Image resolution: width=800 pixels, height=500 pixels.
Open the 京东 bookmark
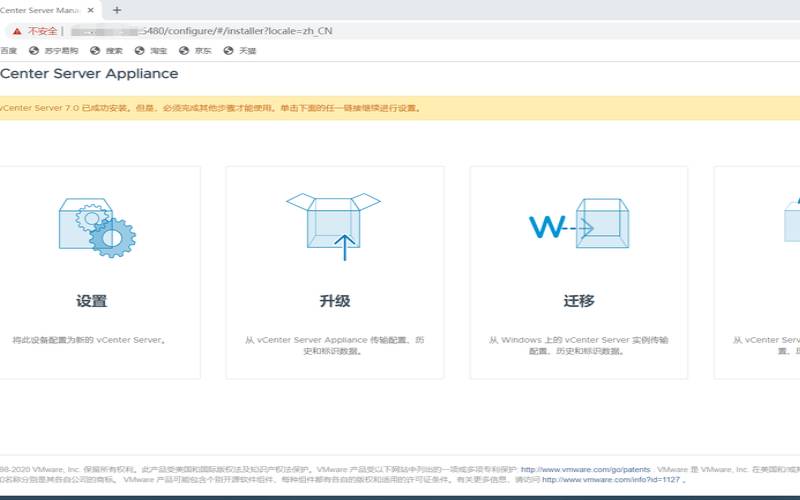click(195, 51)
